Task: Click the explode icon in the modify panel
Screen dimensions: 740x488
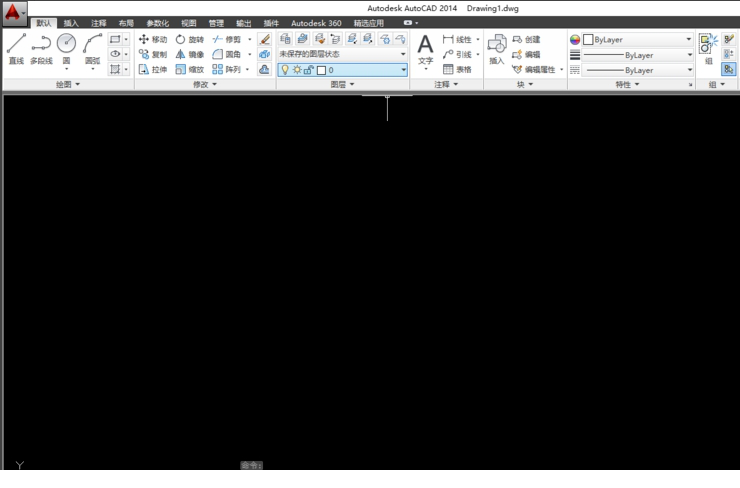Action: [x=264, y=54]
